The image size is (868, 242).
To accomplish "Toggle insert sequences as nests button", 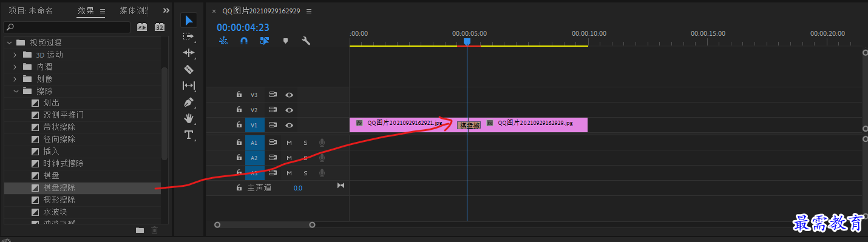I will (x=223, y=41).
